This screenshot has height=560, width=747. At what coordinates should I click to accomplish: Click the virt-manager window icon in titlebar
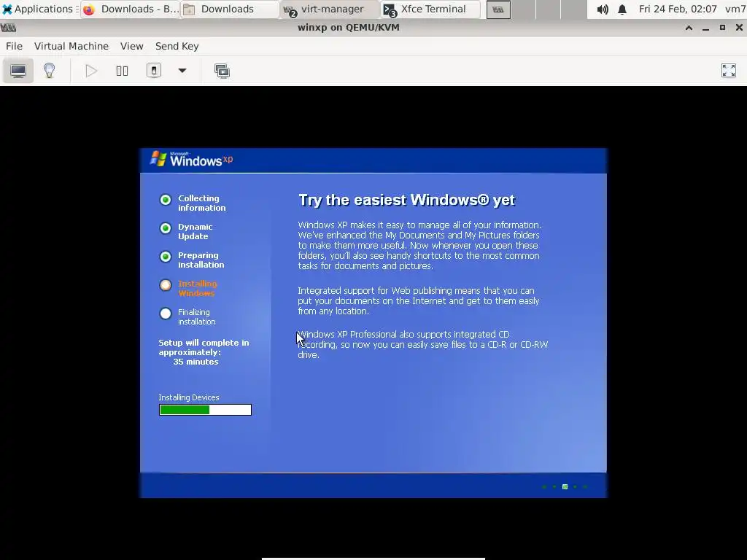click(x=8, y=28)
